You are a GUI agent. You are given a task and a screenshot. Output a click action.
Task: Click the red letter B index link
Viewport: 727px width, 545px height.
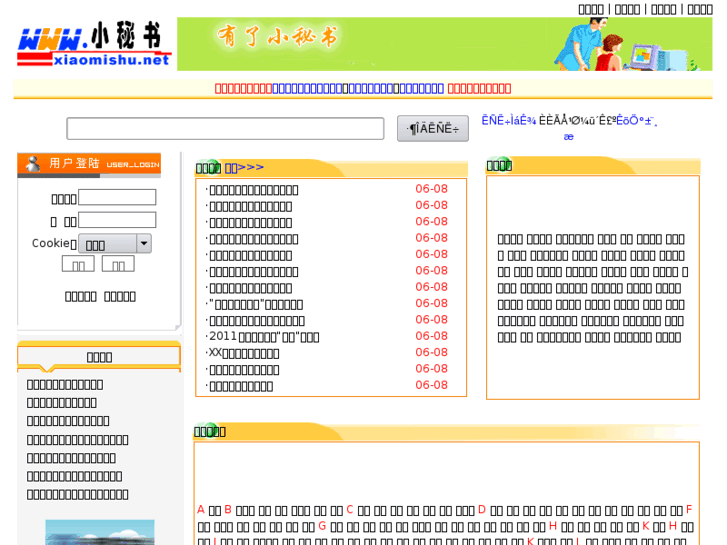point(228,509)
